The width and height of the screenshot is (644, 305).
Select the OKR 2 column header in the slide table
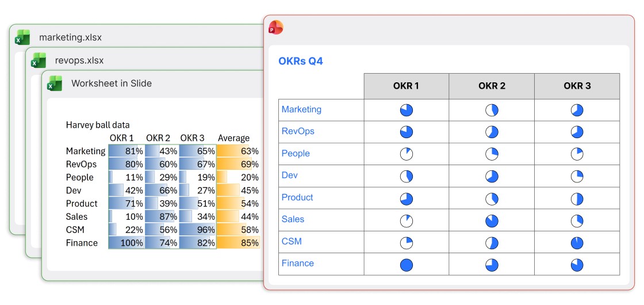pos(492,86)
